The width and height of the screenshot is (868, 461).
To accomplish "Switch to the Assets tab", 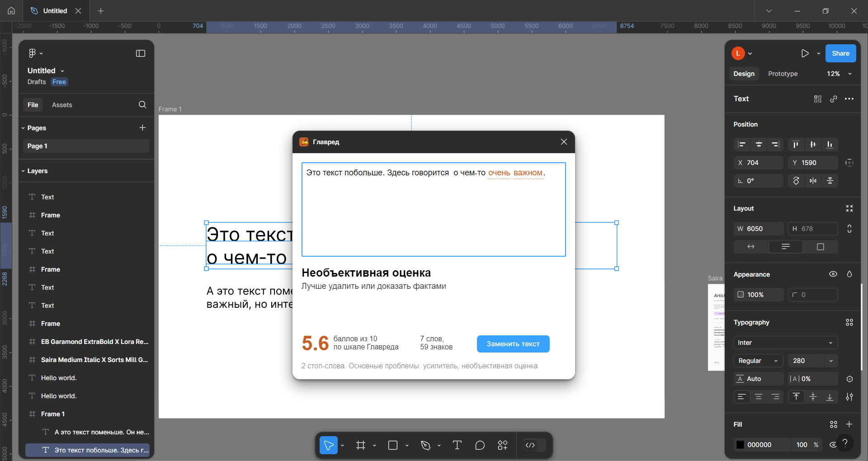I will pyautogui.click(x=62, y=105).
